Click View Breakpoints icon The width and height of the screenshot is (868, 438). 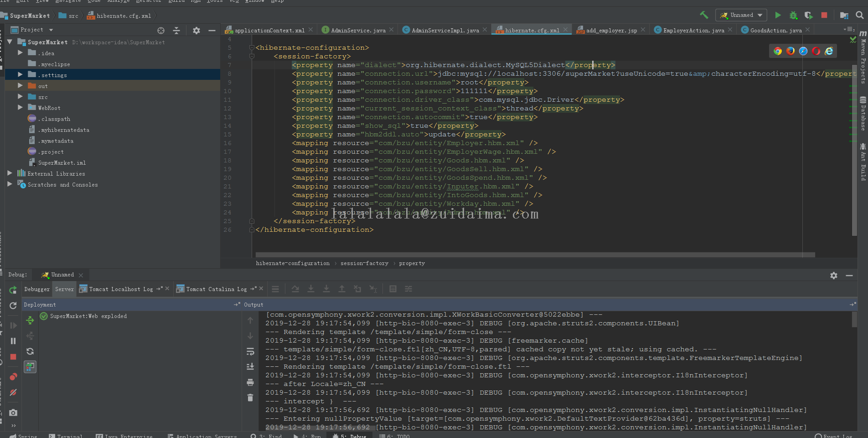point(13,376)
